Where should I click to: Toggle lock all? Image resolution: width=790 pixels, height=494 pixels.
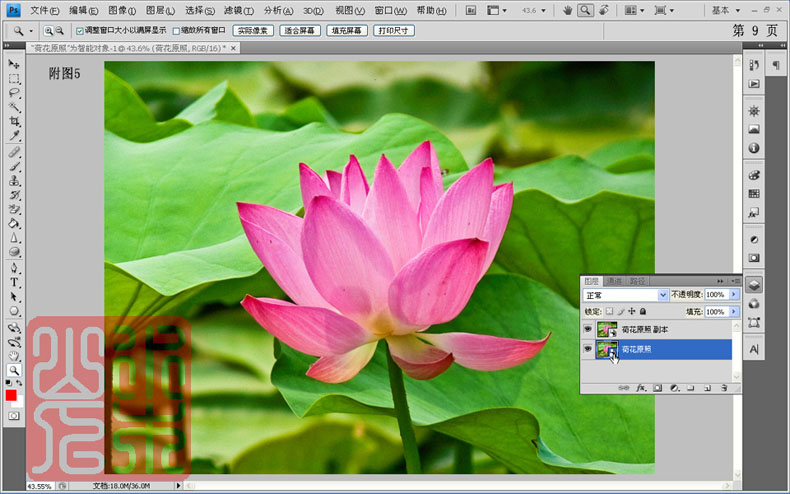coord(643,312)
